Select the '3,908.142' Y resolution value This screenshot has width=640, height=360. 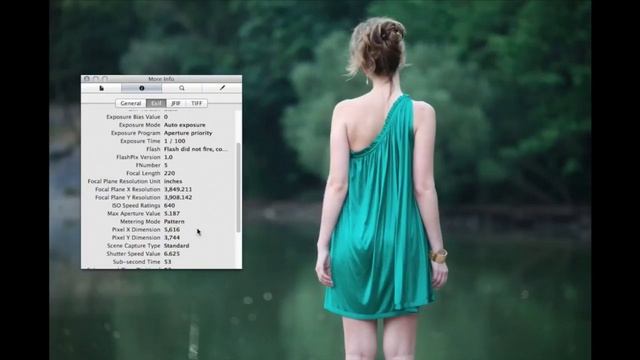coord(178,197)
